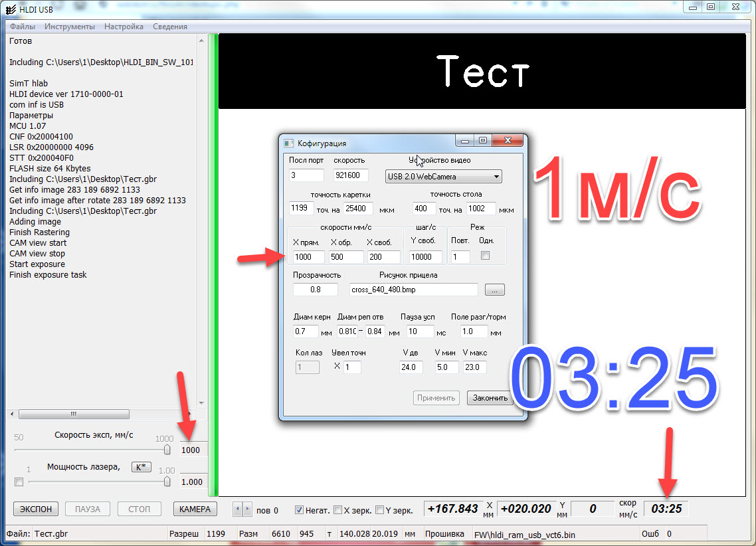Click the X своб. speed field
This screenshot has height=546, width=756.
[383, 257]
